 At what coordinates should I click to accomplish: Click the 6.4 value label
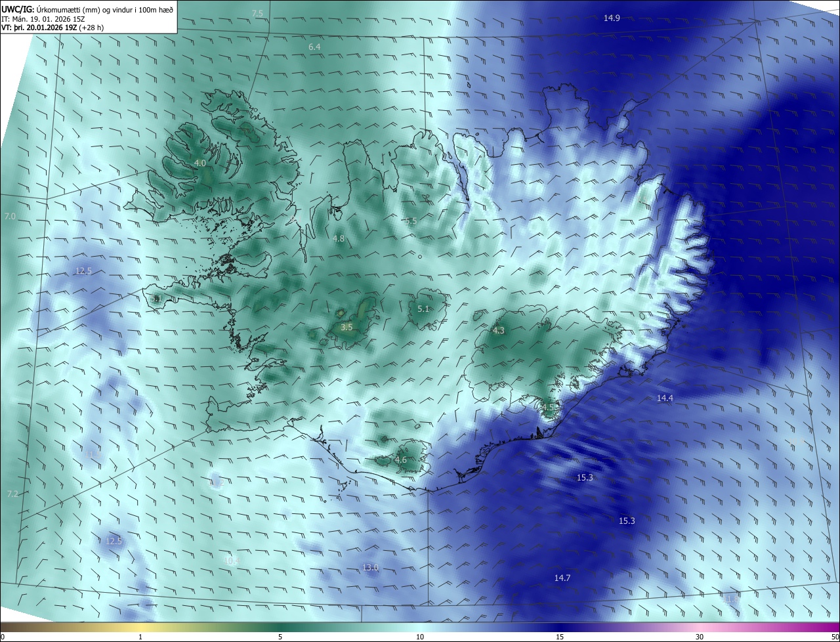pyautogui.click(x=314, y=47)
